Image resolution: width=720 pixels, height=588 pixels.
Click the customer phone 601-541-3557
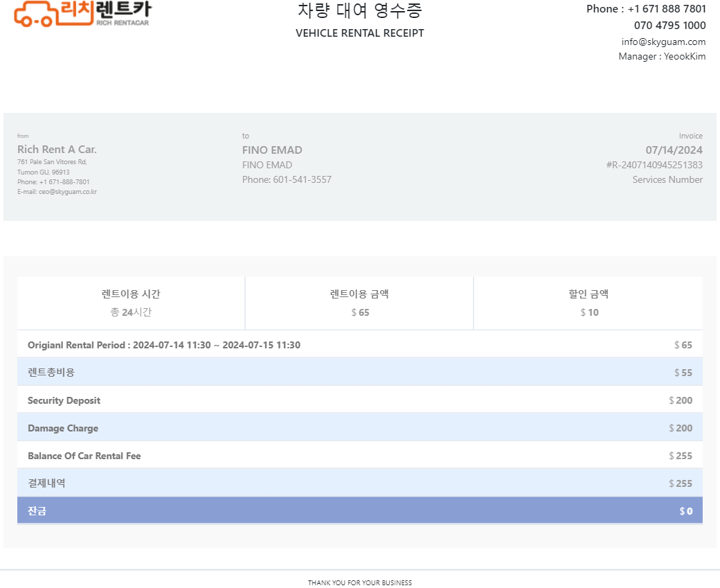pos(302,179)
